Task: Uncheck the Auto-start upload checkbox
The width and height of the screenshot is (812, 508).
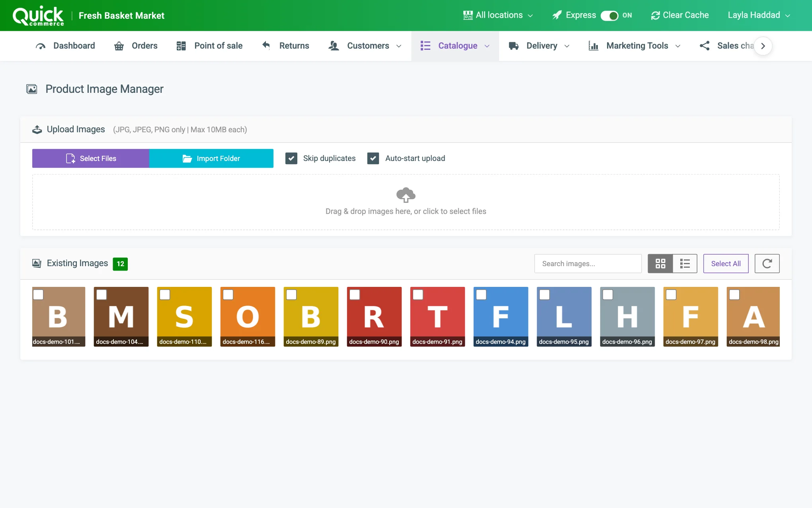Action: click(x=373, y=159)
